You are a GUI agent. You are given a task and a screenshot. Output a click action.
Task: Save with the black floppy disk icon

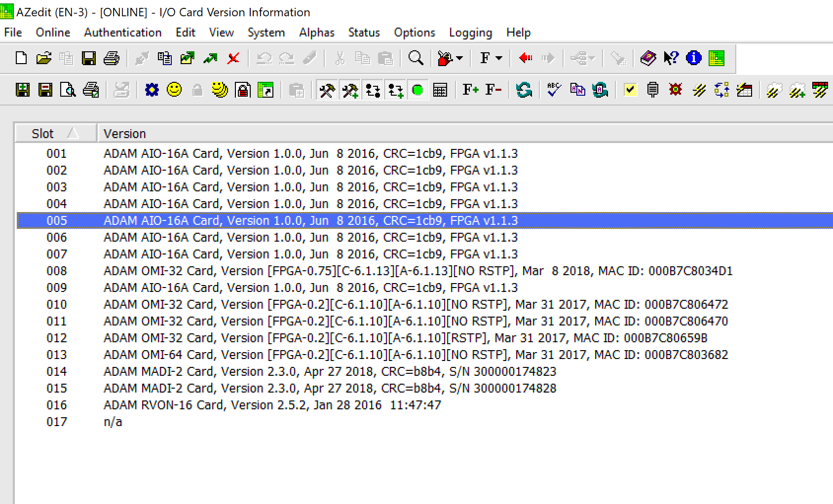(88, 58)
